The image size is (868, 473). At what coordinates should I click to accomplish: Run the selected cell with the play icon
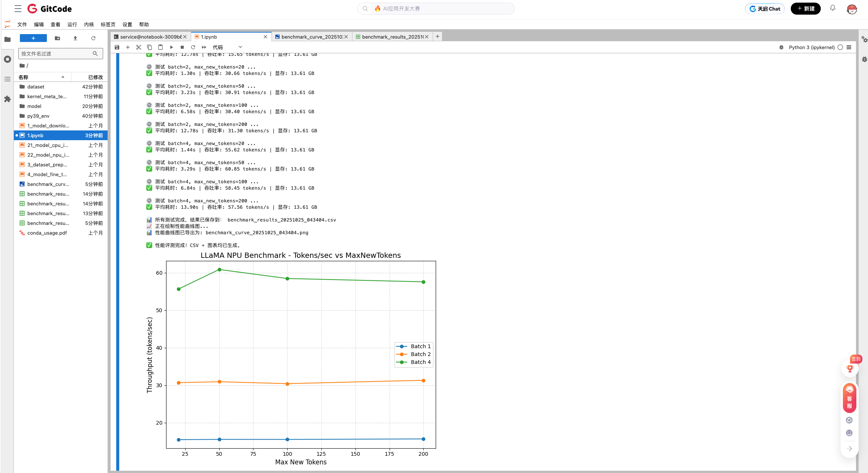point(171,47)
